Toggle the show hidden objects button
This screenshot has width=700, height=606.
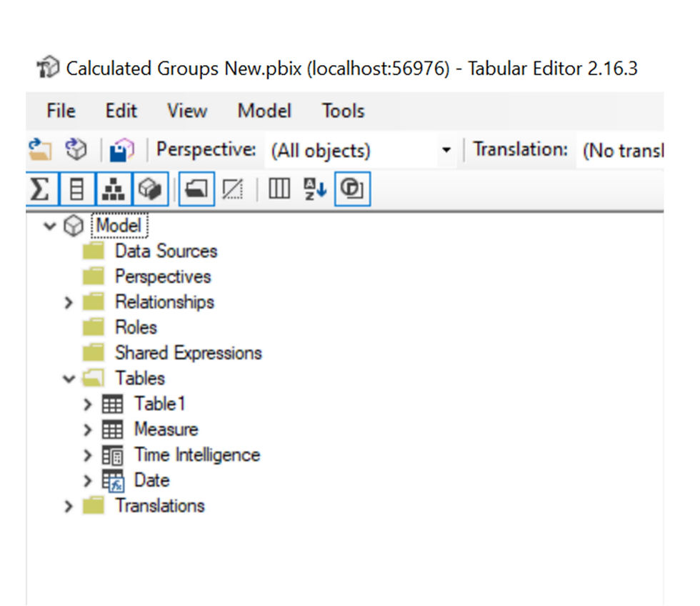233,189
